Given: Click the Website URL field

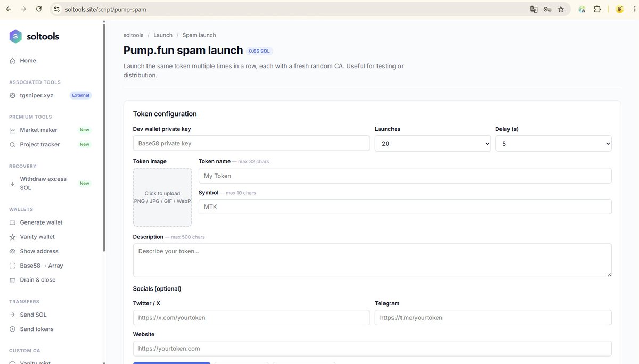Looking at the screenshot, I should (372, 349).
